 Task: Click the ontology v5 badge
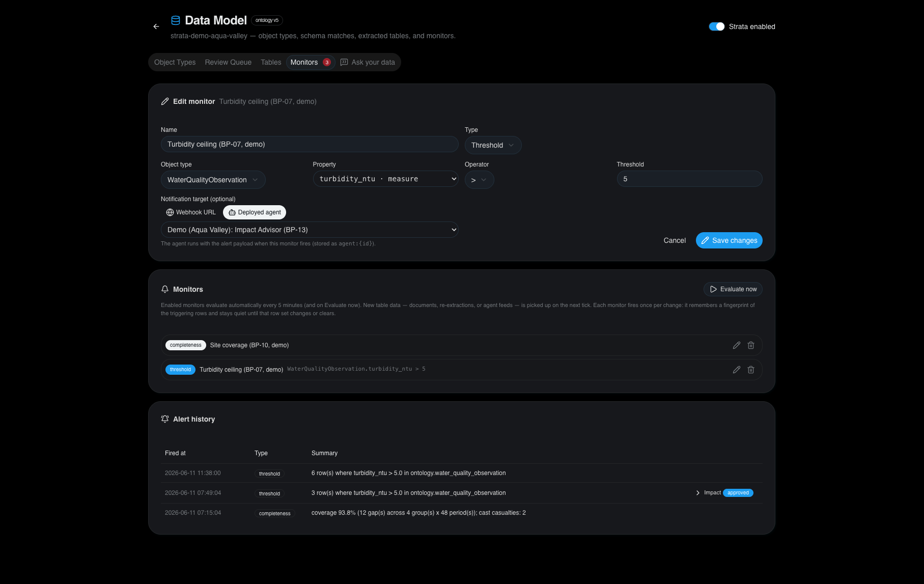point(267,20)
